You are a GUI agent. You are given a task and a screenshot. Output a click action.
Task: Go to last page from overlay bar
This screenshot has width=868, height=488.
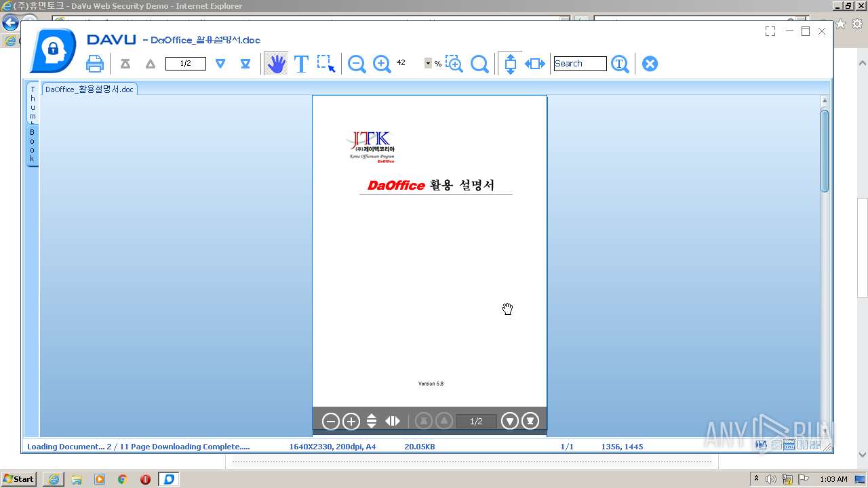530,422
